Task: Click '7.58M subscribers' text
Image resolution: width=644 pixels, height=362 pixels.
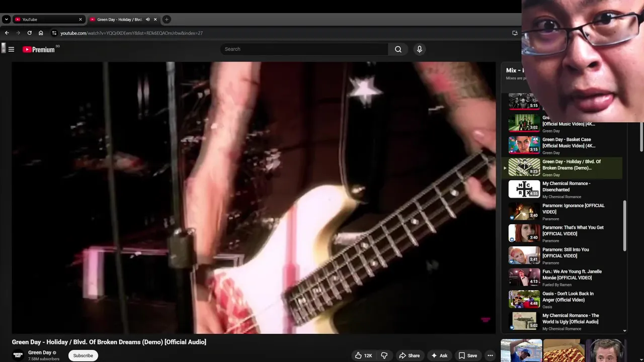Action: (44, 359)
